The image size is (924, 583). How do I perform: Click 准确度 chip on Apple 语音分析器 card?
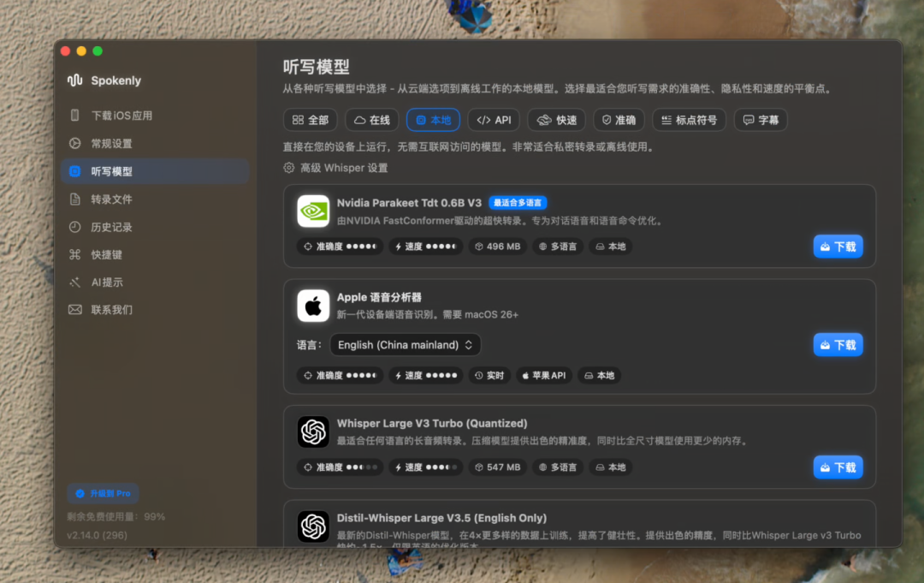point(340,376)
